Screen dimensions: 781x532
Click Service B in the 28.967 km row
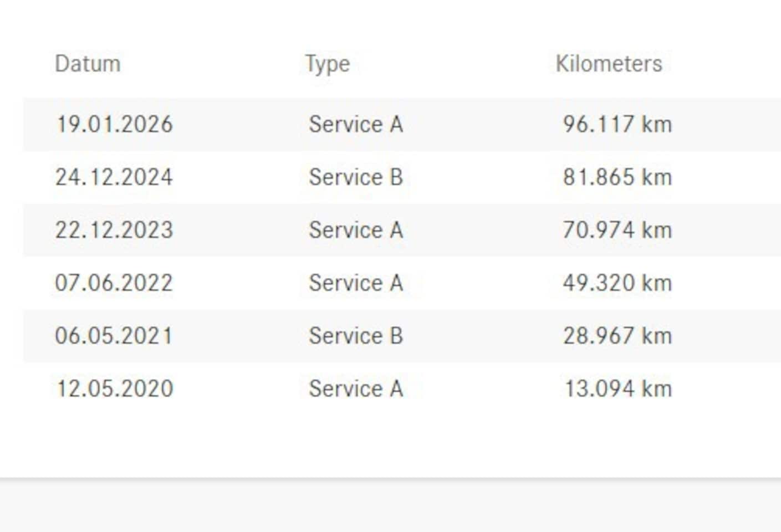point(356,336)
